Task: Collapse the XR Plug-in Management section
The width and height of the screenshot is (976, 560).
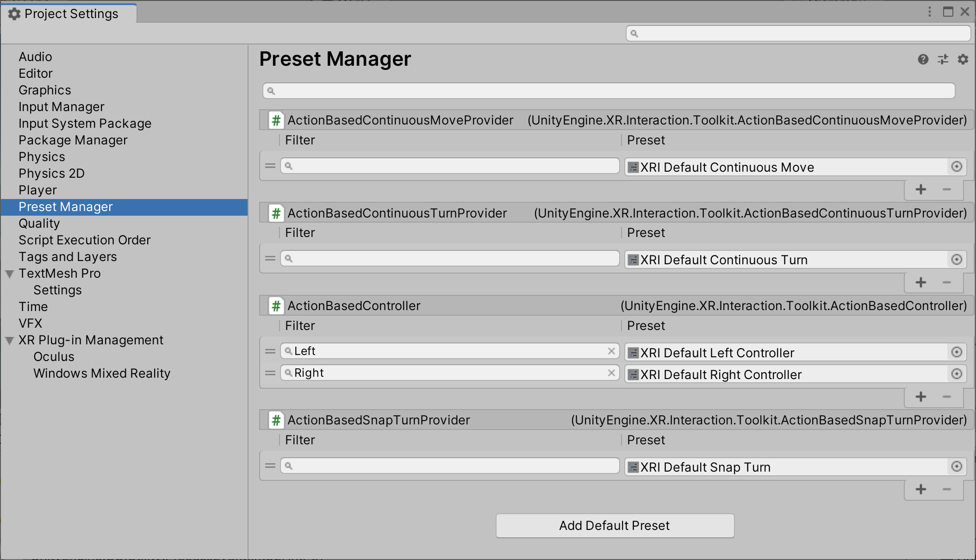Action: 9,340
